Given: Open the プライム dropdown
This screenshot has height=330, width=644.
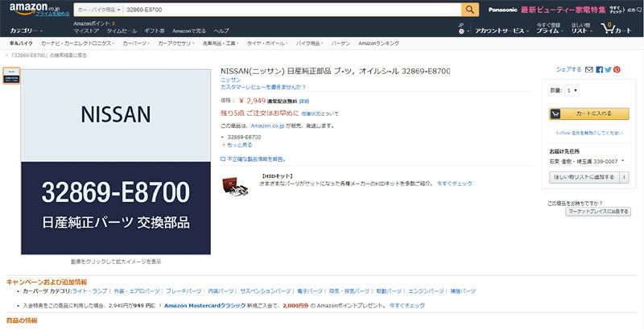Looking at the screenshot, I should tap(549, 28).
